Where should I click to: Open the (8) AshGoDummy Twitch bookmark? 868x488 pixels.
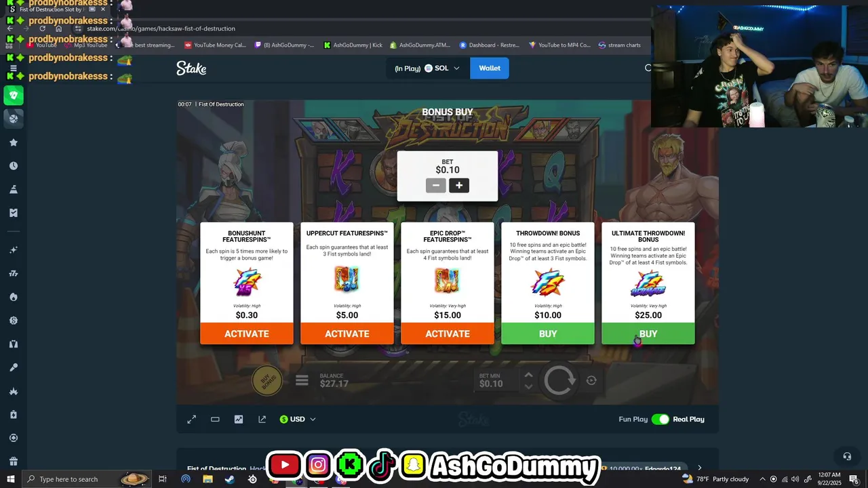click(285, 45)
